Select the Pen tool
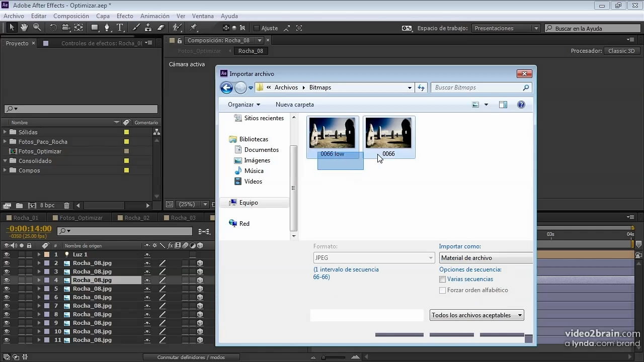644x362 pixels. click(x=107, y=28)
